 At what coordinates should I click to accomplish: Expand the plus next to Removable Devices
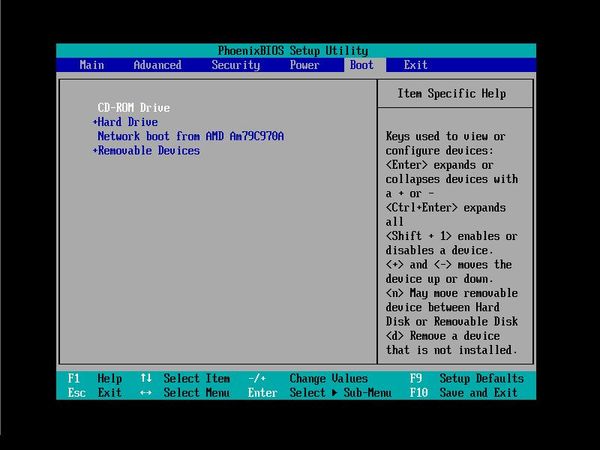point(95,151)
